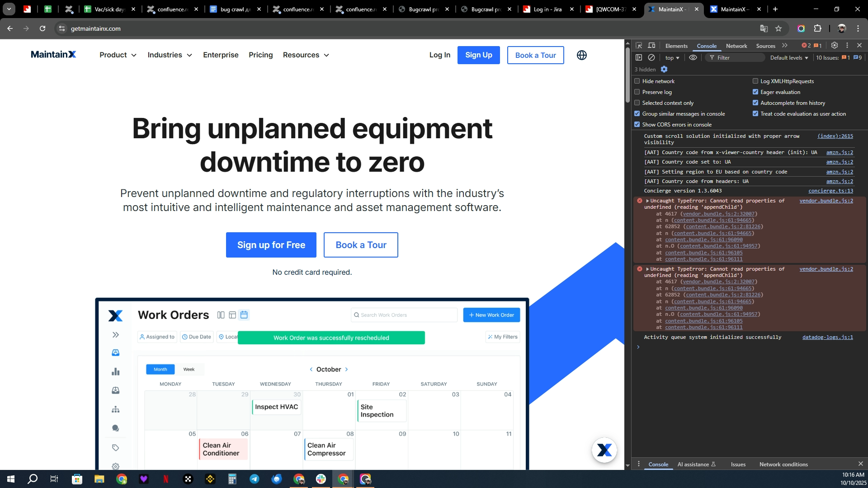Open the language globe selector
Image resolution: width=868 pixels, height=488 pixels.
pos(582,55)
